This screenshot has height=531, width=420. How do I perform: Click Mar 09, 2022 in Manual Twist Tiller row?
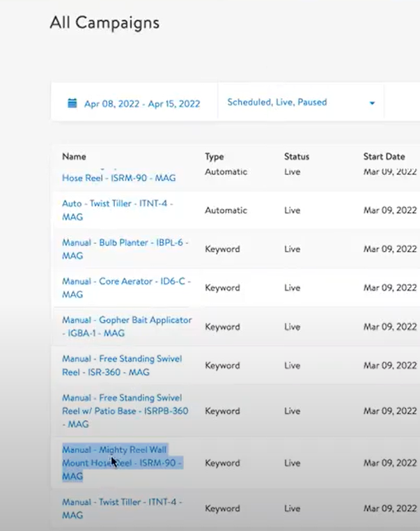pyautogui.click(x=390, y=508)
